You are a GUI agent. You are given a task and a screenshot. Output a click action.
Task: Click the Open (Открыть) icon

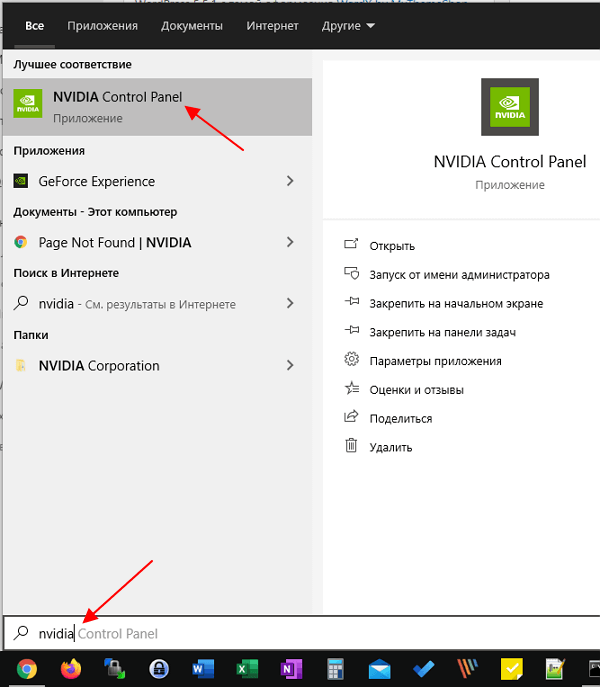(x=351, y=244)
